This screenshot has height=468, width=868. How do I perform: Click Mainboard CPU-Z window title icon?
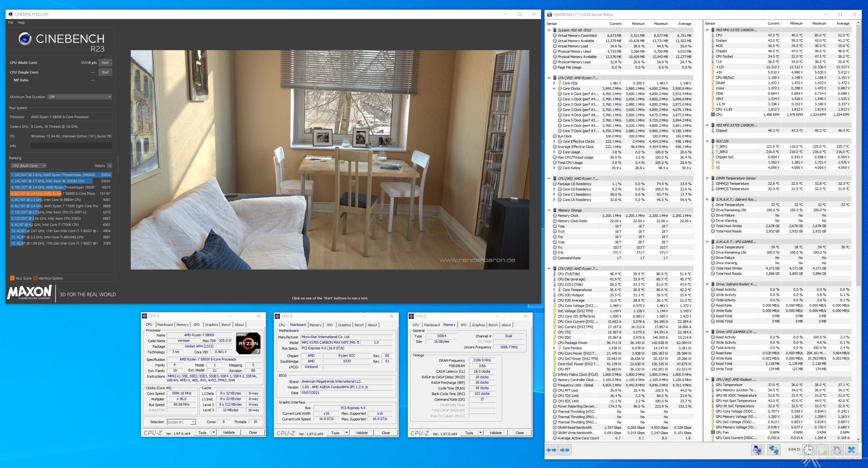(x=278, y=316)
